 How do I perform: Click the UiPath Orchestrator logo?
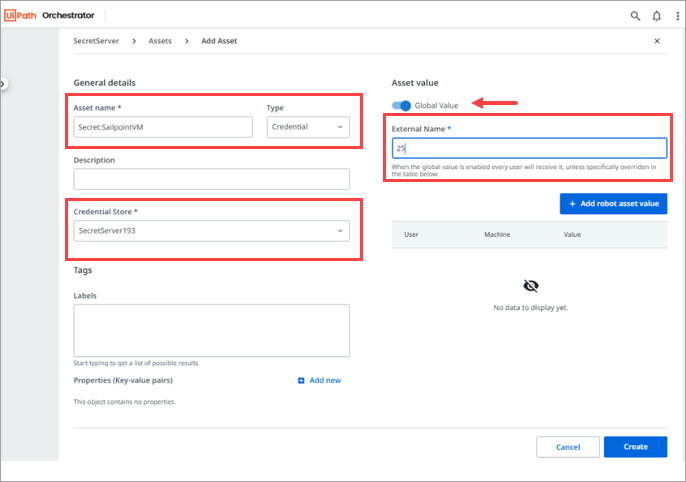click(x=49, y=15)
